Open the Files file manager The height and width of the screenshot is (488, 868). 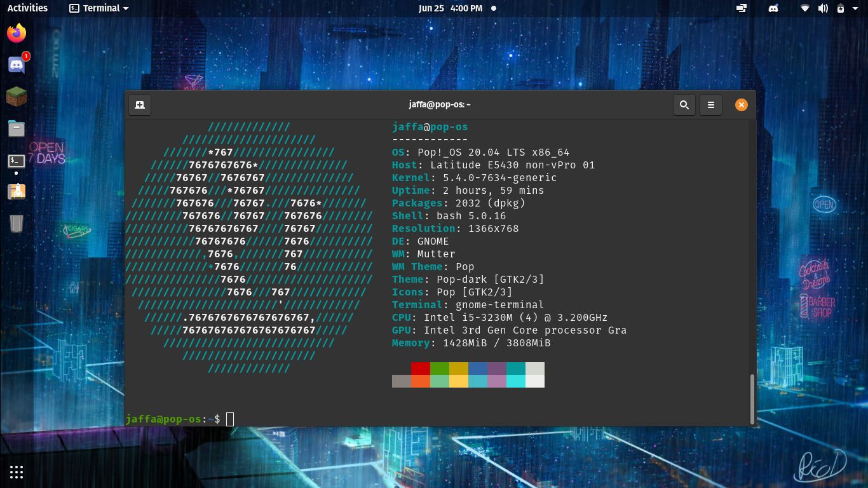tap(16, 128)
